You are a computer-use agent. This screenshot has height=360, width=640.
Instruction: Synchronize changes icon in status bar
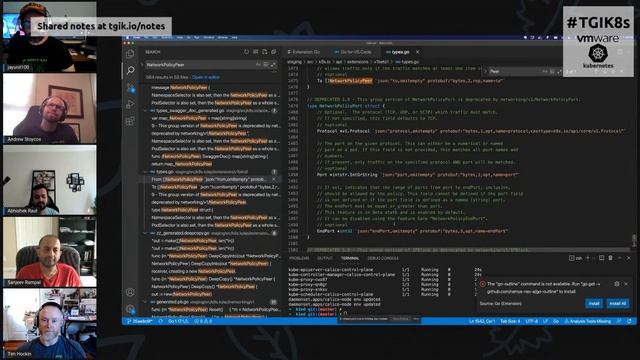[161, 321]
